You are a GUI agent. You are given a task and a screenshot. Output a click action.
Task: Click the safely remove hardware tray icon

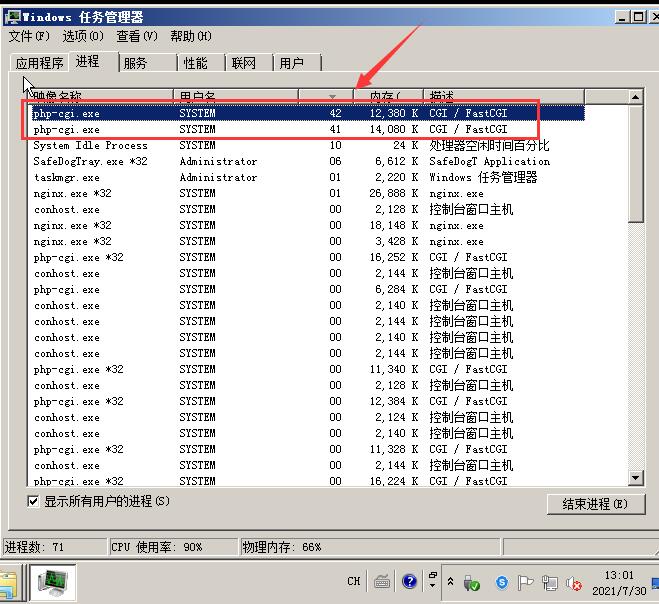pyautogui.click(x=472, y=583)
